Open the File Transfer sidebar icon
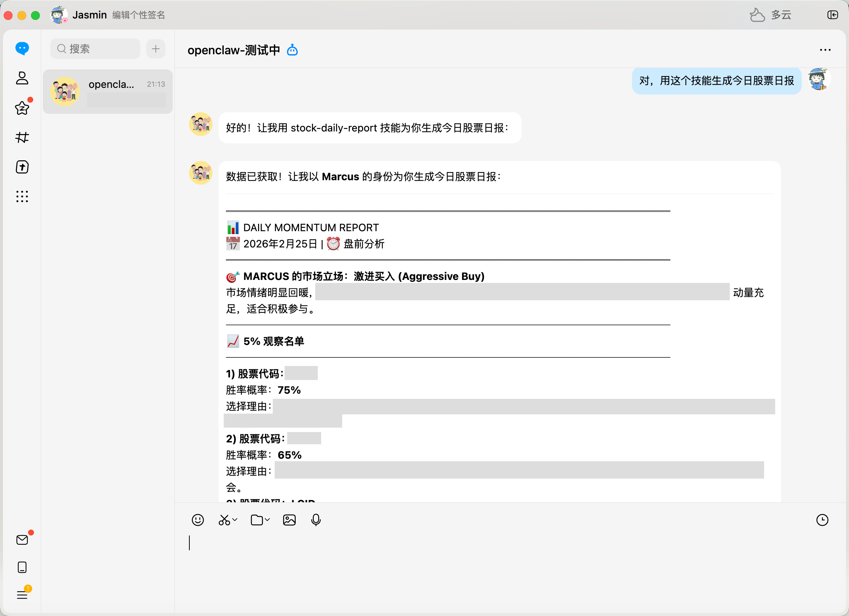The image size is (849, 616). [22, 167]
